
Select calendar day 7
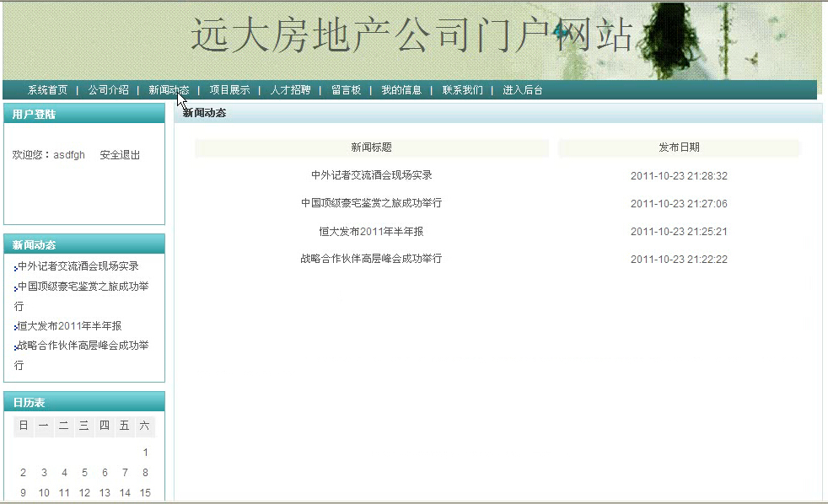click(125, 472)
